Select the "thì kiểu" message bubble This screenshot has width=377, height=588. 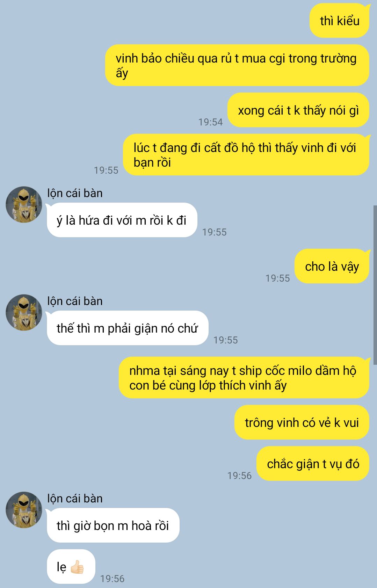coord(340,21)
